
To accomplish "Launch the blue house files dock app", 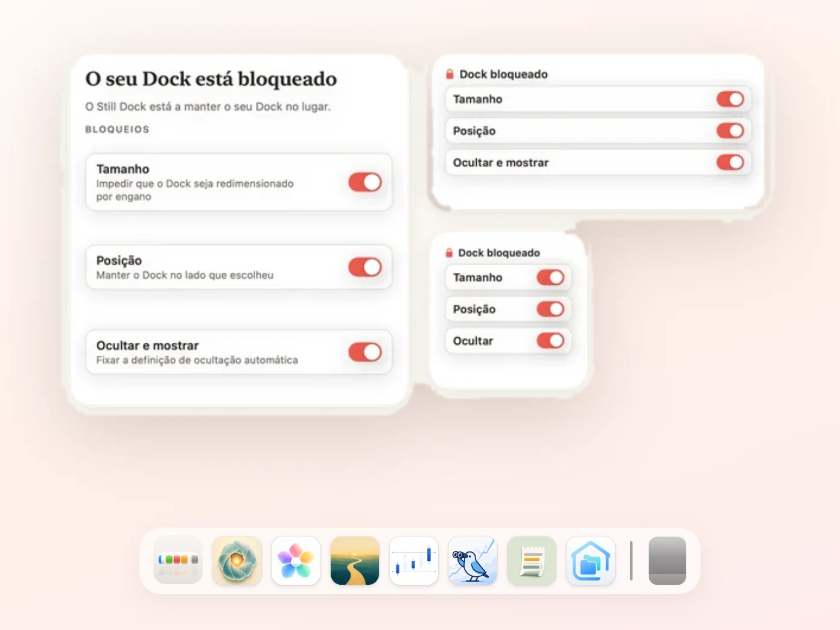I will (x=591, y=561).
